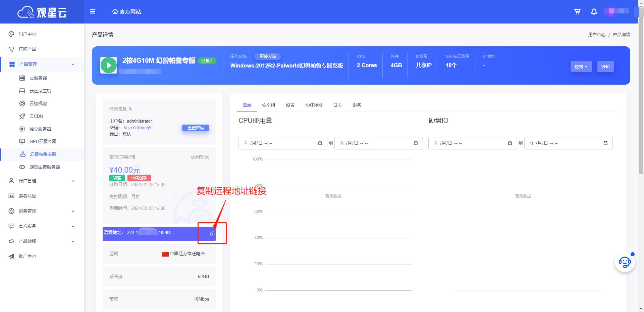This screenshot has width=644, height=312.
Task: Select 云虚拟主机 in sidebar
Action: (x=42, y=91)
